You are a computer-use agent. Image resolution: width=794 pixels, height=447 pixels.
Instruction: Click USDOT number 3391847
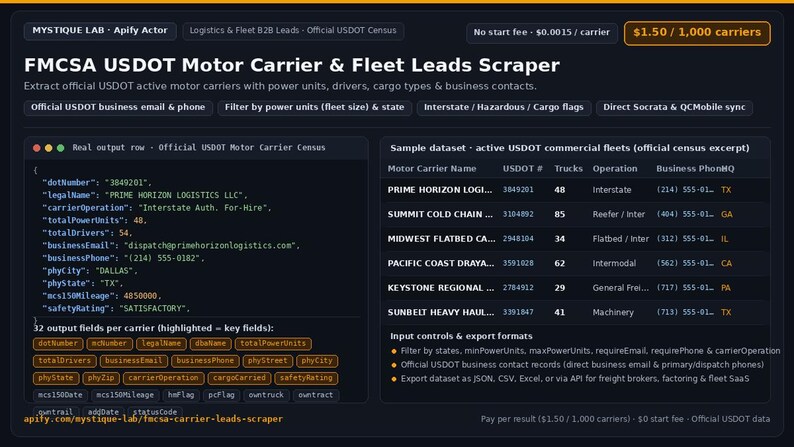tap(518, 312)
